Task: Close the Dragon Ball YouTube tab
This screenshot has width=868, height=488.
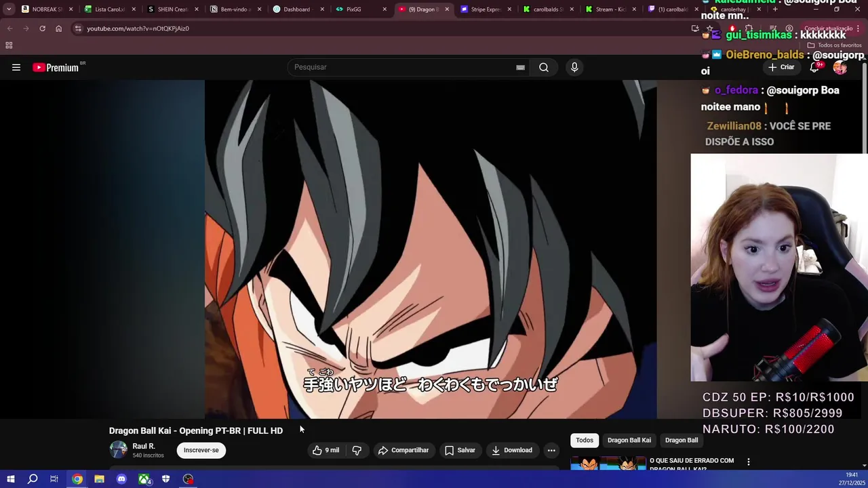Action: pos(447,9)
